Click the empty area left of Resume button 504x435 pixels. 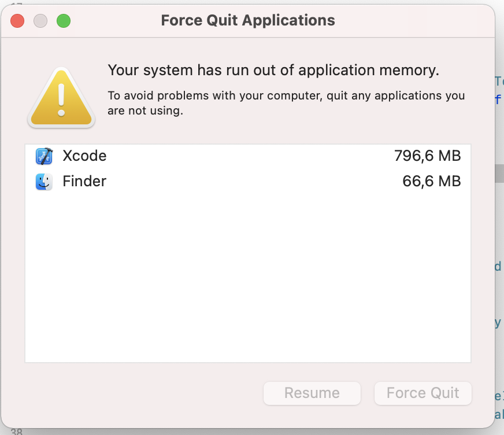click(x=144, y=393)
